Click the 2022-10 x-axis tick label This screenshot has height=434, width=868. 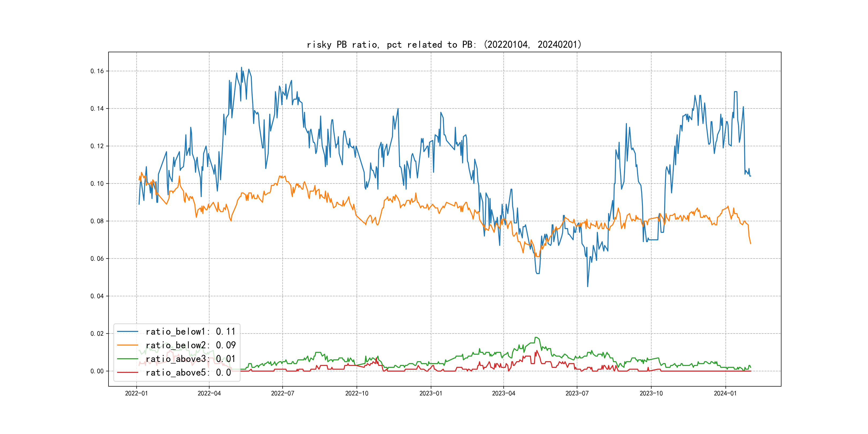coord(357,393)
